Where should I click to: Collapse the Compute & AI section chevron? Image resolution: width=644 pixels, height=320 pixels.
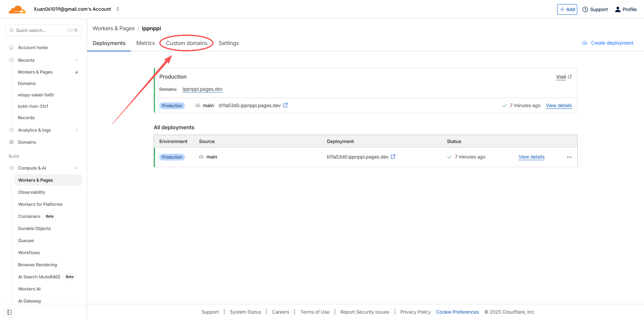coord(76,168)
